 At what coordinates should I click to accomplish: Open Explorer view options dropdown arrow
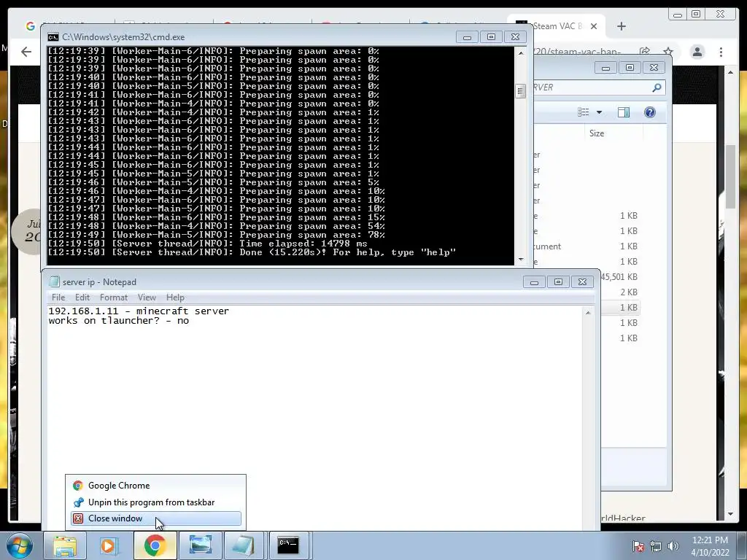[600, 112]
